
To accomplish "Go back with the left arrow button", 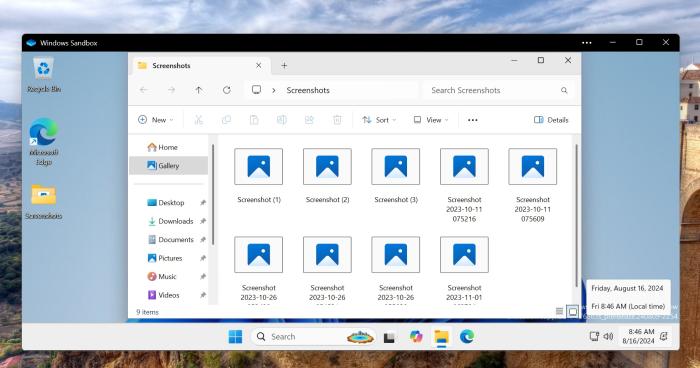I will pos(144,90).
